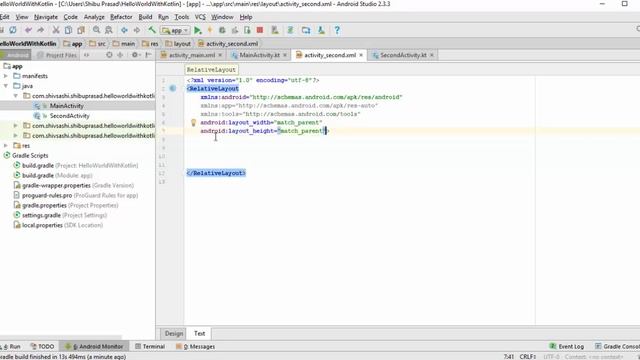Open the Project Files view tab

coord(57,55)
